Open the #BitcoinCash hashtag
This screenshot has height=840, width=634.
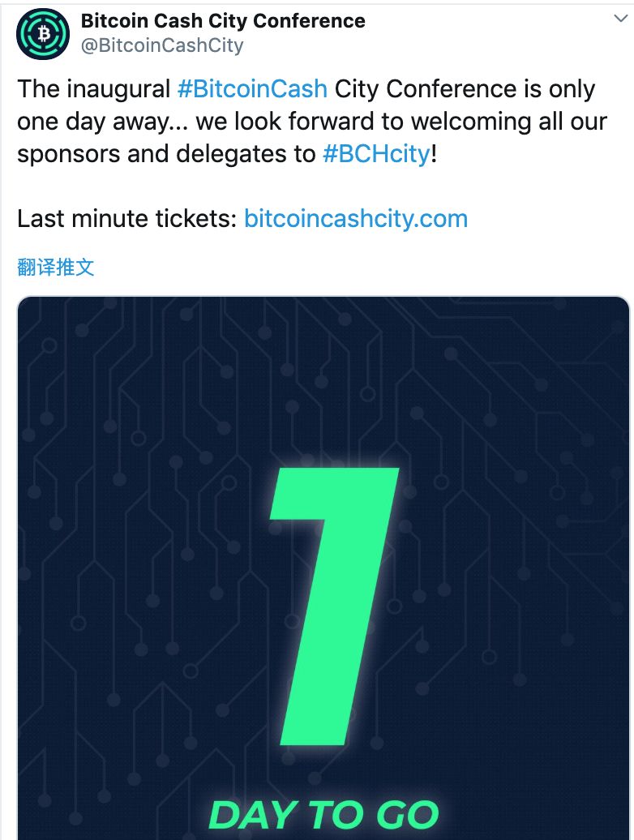point(252,89)
